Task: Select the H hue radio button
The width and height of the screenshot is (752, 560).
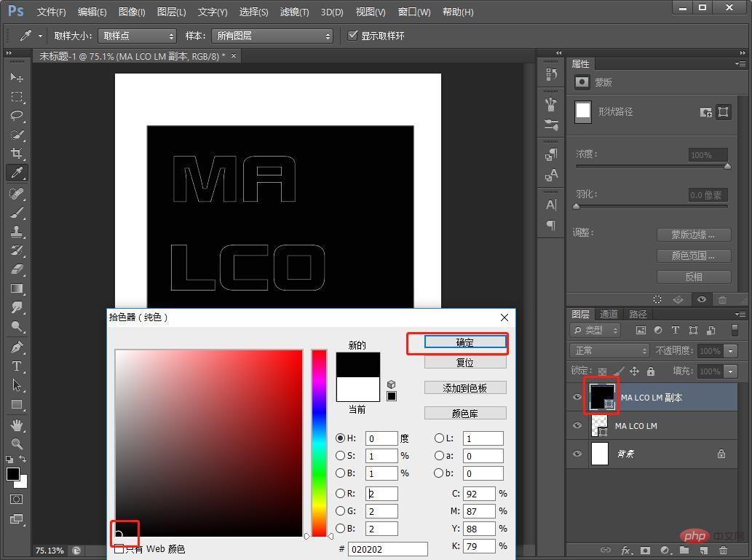Action: point(340,438)
